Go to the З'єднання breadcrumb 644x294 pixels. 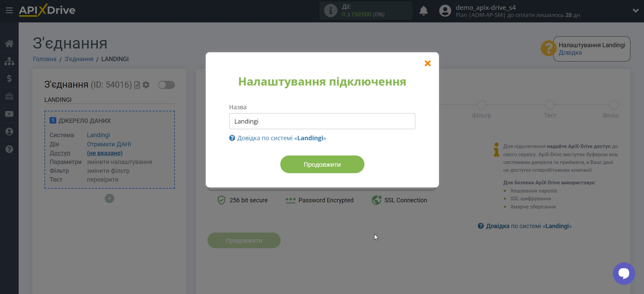click(79, 59)
